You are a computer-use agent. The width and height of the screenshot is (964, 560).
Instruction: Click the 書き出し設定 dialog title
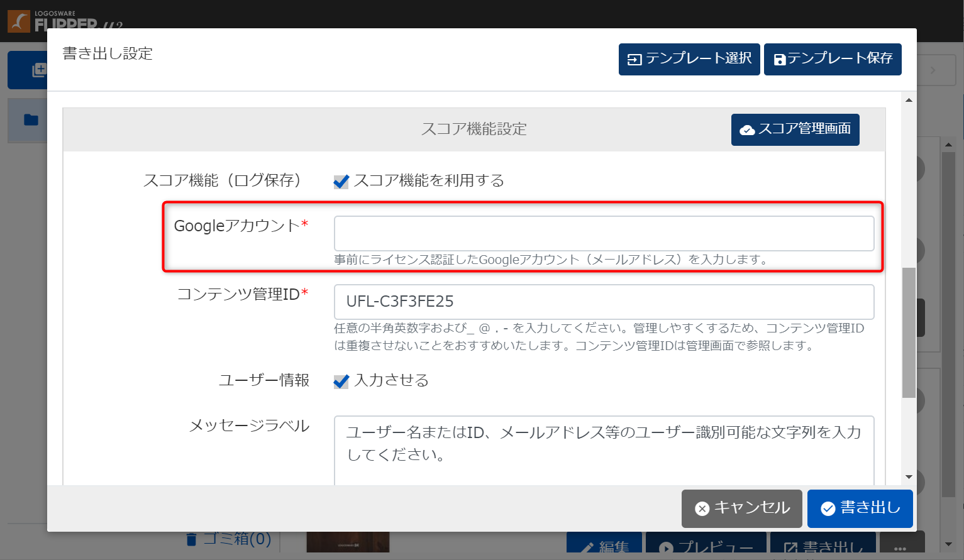(x=108, y=53)
